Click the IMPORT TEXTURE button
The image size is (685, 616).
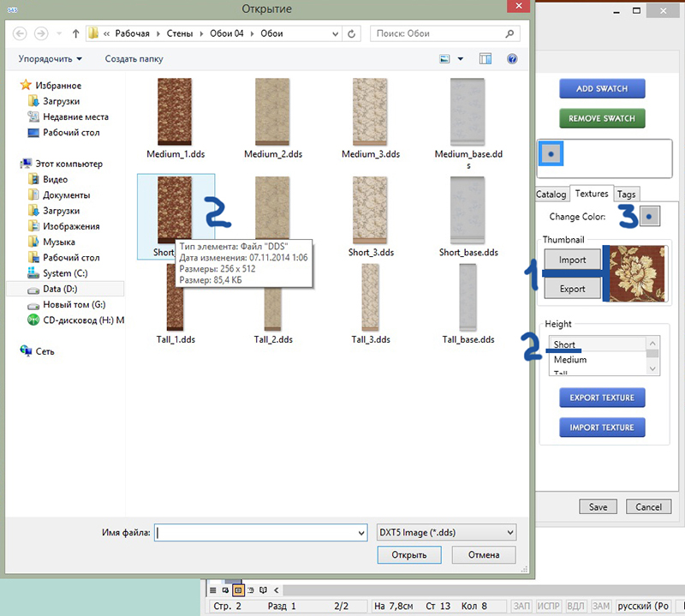pyautogui.click(x=602, y=428)
